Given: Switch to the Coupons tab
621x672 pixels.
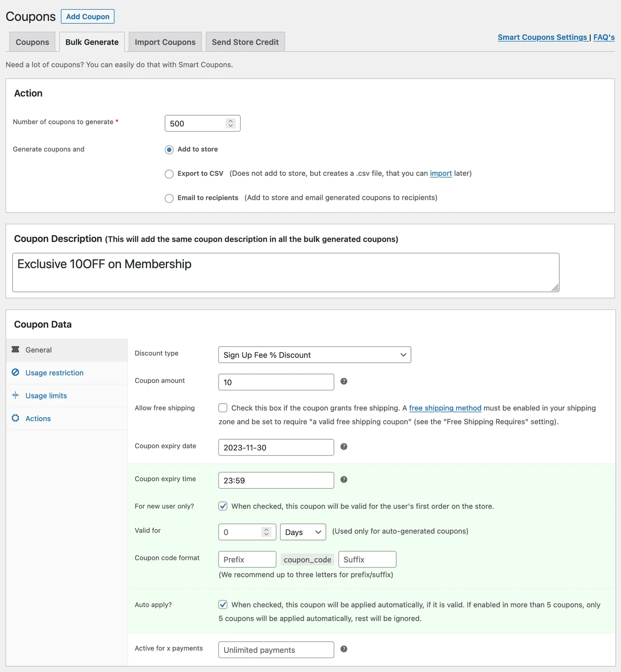Looking at the screenshot, I should 32,42.
